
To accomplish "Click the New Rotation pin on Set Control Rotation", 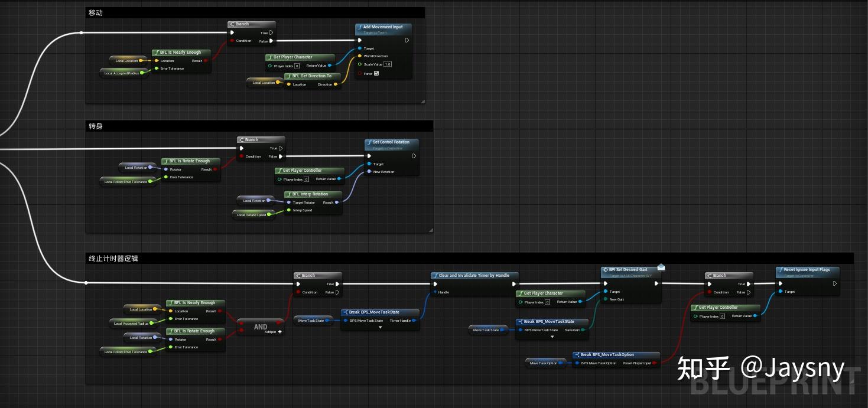I will click(369, 172).
